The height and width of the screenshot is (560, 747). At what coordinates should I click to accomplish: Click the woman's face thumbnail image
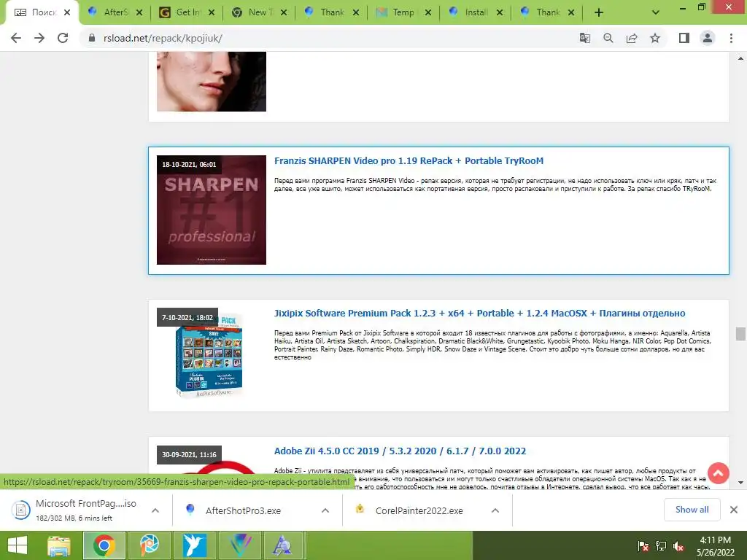click(x=212, y=82)
